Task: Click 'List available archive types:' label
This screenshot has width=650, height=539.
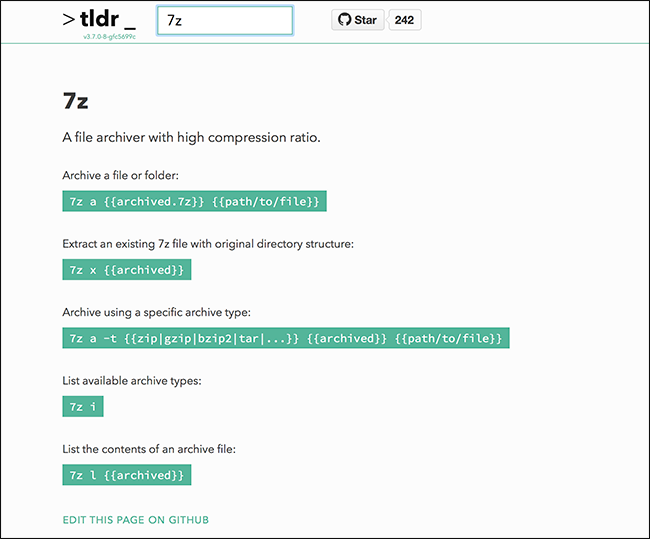Action: 132,381
